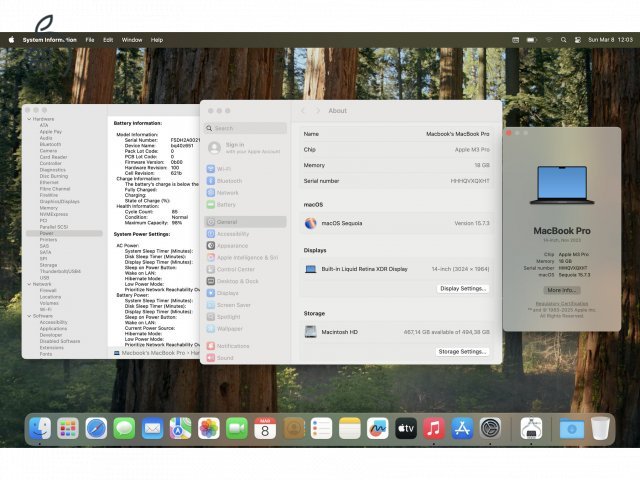Select Bluetooth in System Settings sidebar
Image resolution: width=640 pixels, height=480 pixels.
[245, 180]
